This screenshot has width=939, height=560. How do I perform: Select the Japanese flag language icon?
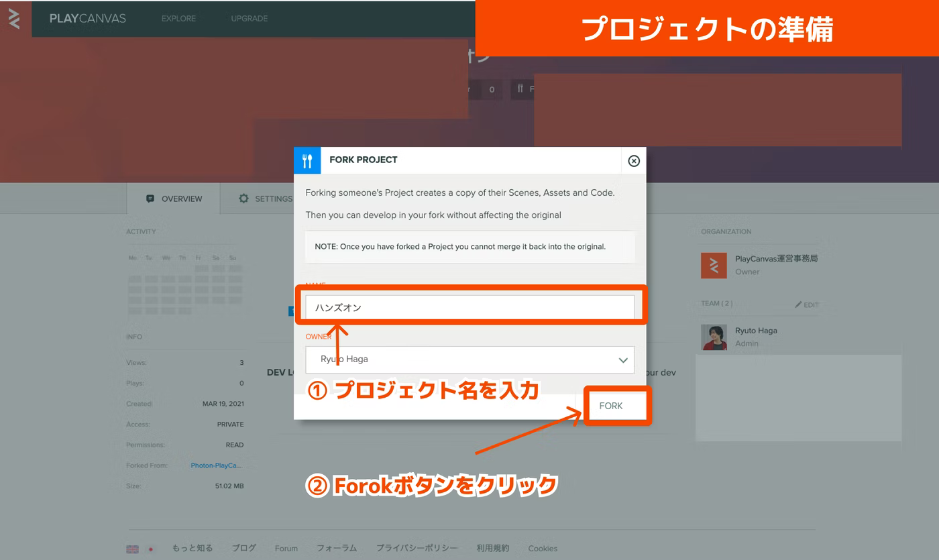[150, 549]
